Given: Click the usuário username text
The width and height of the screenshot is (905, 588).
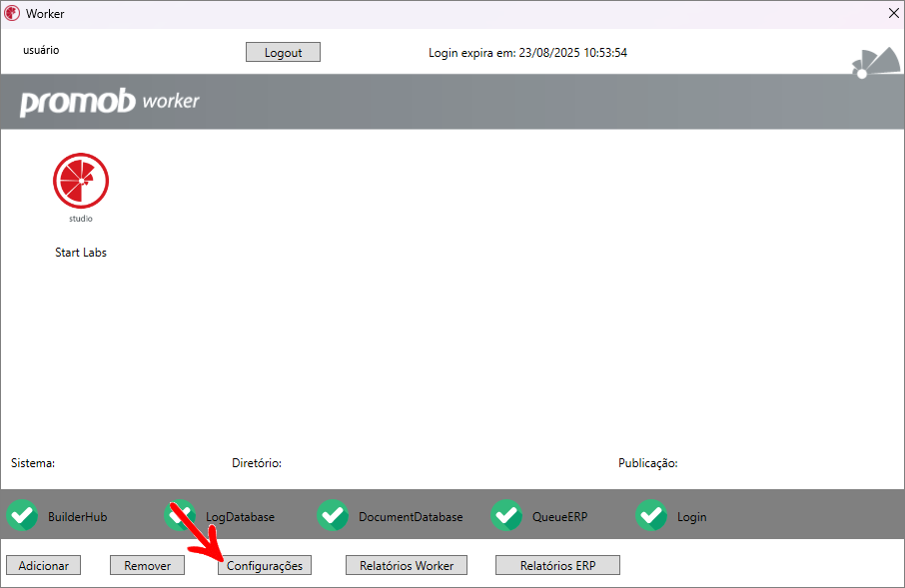Looking at the screenshot, I should pyautogui.click(x=41, y=50).
